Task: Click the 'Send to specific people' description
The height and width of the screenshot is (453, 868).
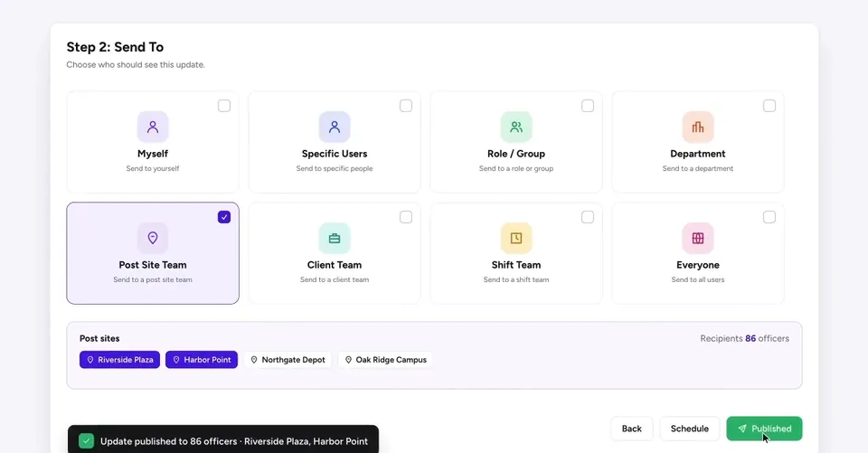Action: point(335,168)
